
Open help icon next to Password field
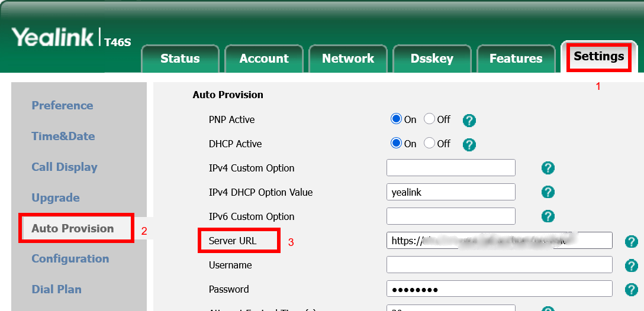(x=632, y=290)
